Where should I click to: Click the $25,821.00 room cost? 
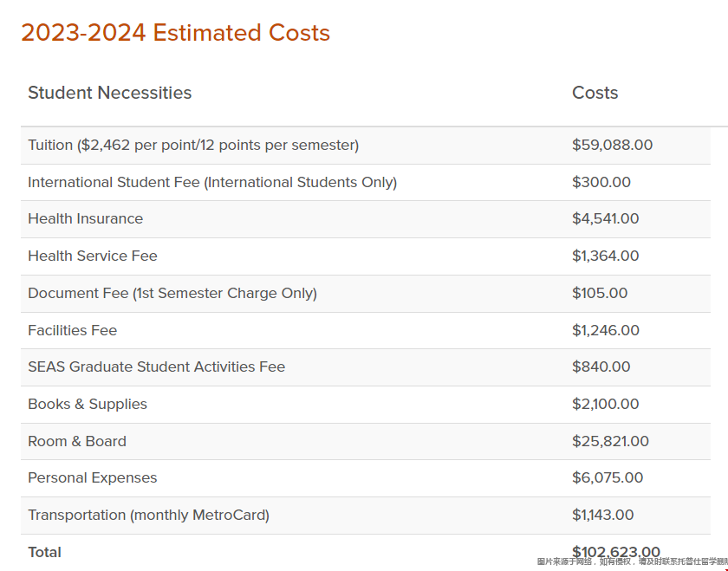tap(610, 441)
